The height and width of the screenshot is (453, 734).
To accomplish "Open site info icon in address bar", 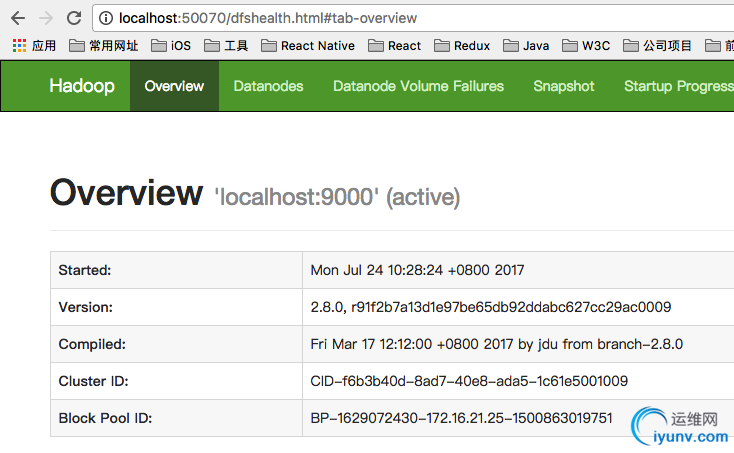I will pos(106,18).
